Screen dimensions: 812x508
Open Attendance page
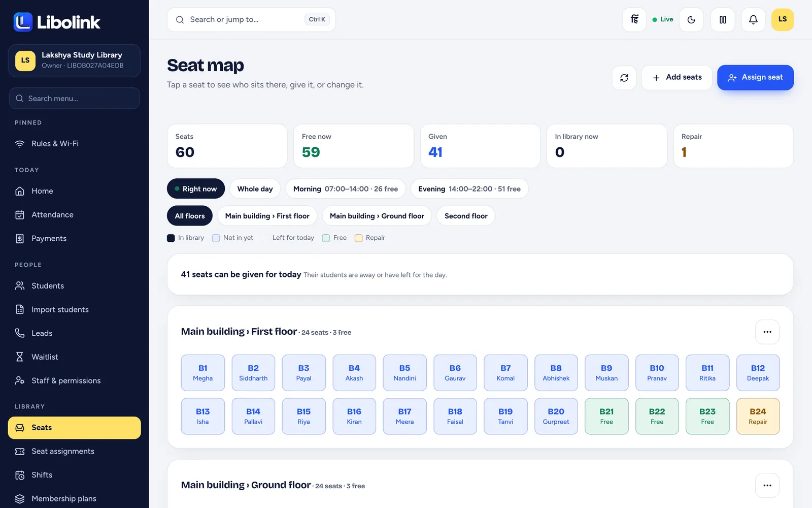[74, 215]
